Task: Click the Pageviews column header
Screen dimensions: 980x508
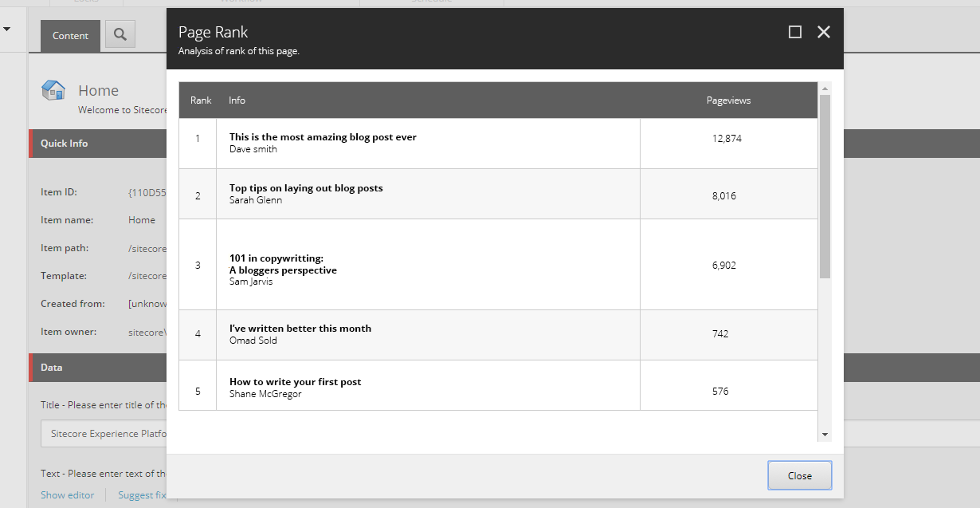Action: click(x=728, y=100)
